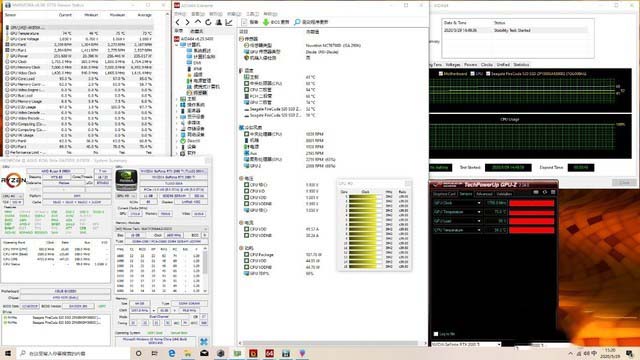Open memory module dropdown in HWiNFO summary
This screenshot has width=640, height=360.
[161, 229]
